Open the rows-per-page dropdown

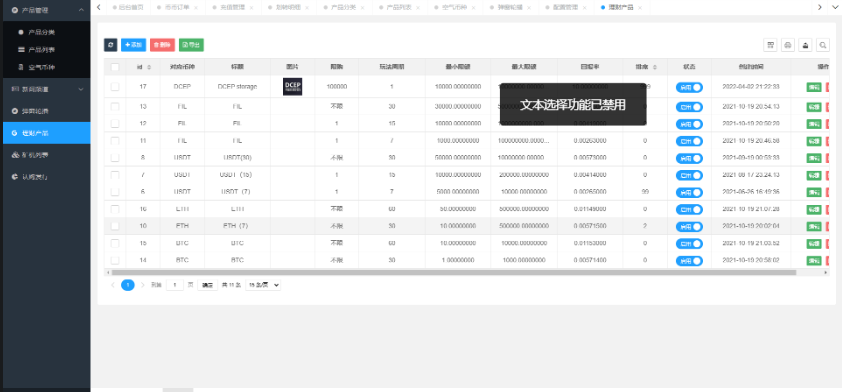[263, 285]
